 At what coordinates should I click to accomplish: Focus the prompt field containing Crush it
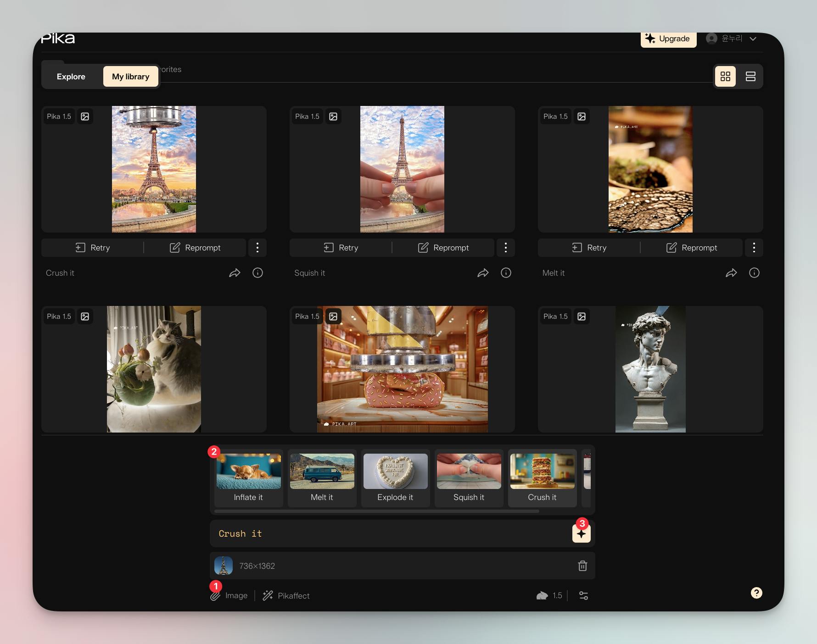390,533
